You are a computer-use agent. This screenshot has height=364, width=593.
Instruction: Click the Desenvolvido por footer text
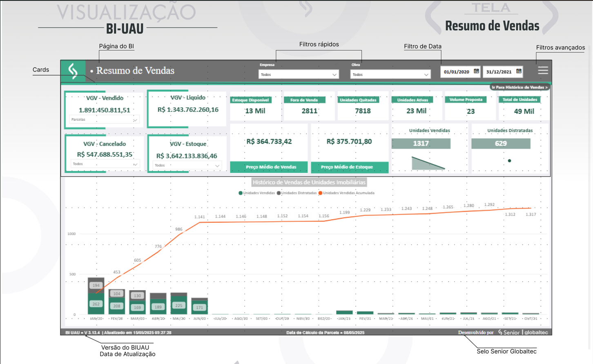click(476, 333)
